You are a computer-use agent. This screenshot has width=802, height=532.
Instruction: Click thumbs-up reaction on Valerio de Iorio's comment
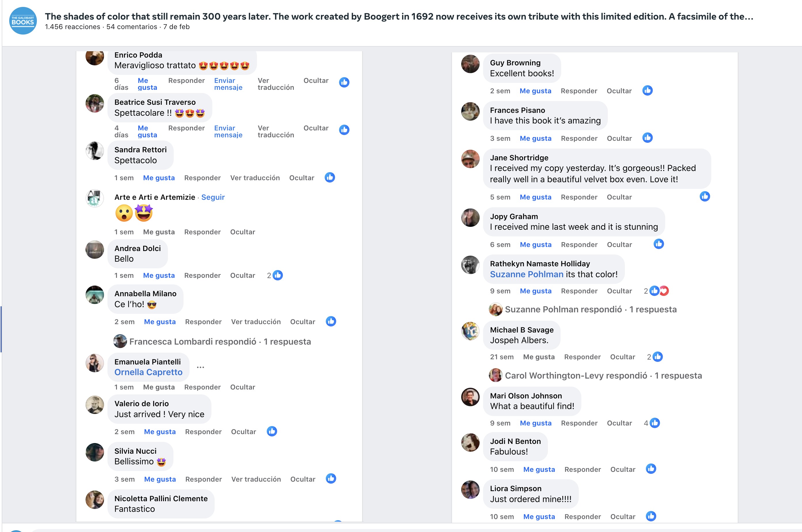272,431
